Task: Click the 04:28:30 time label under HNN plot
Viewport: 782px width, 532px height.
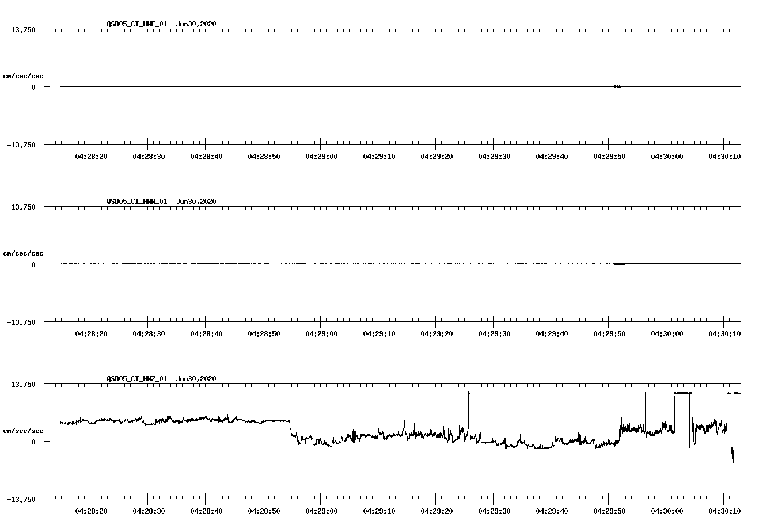Action: click(x=149, y=334)
